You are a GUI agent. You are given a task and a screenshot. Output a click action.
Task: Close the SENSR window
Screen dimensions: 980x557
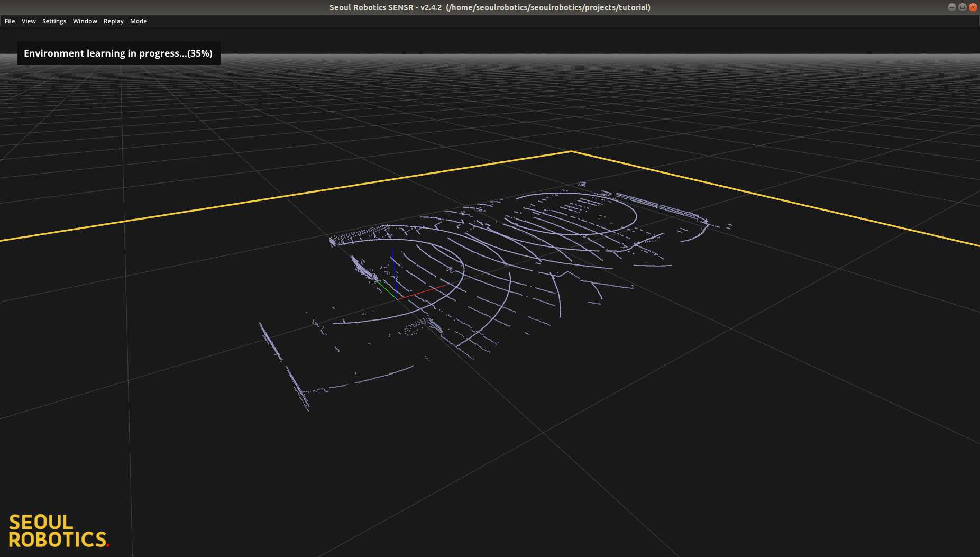(973, 7)
